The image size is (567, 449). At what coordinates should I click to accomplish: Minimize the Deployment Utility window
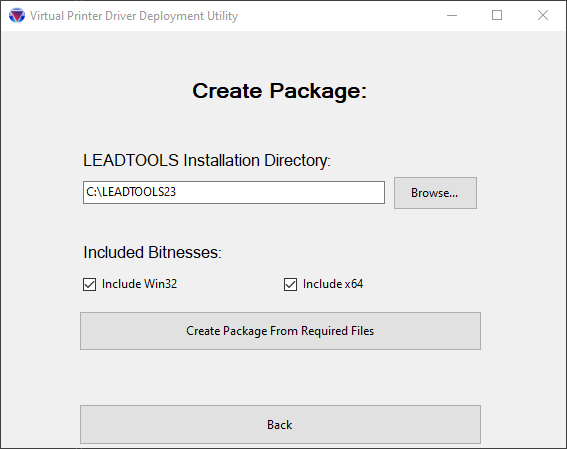click(x=452, y=16)
